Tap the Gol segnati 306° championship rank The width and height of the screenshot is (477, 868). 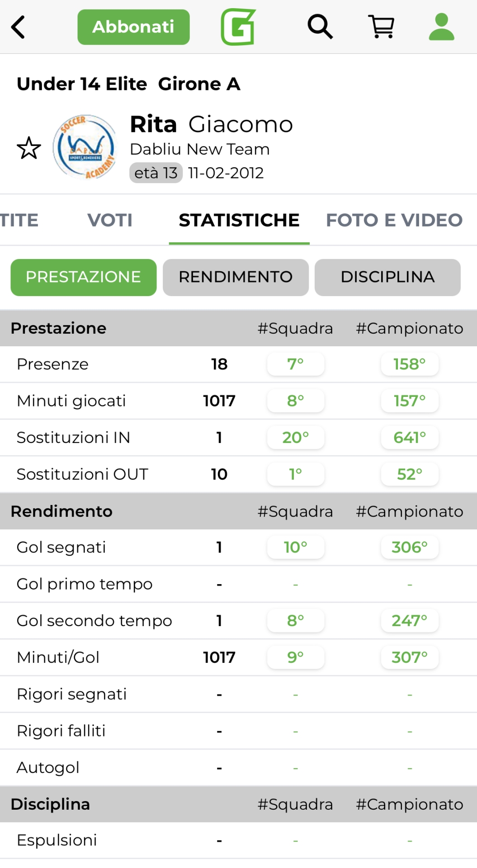[410, 547]
